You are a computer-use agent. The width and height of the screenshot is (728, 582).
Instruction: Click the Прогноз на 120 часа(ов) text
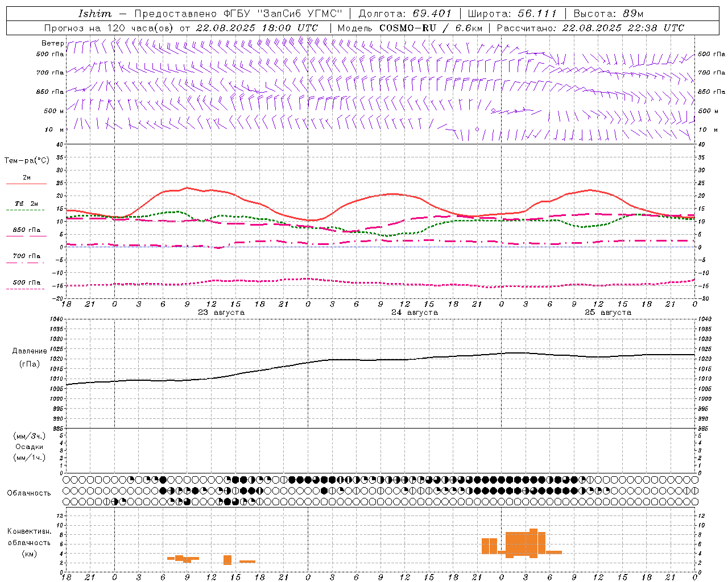point(110,28)
